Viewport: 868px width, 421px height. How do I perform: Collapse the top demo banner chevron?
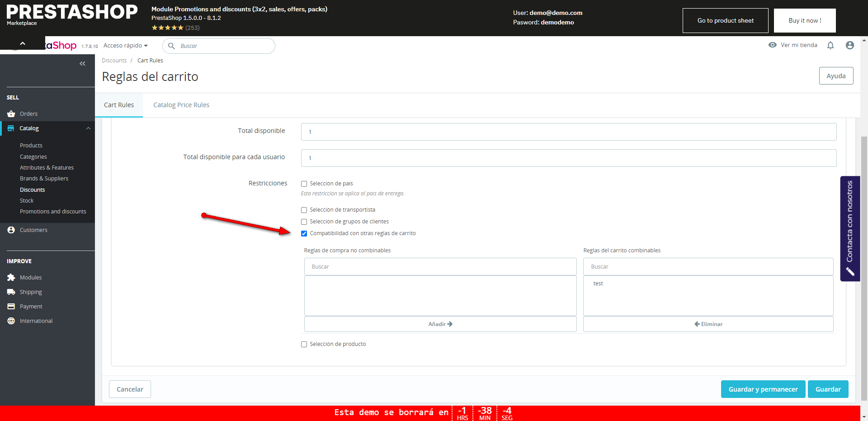click(x=23, y=43)
